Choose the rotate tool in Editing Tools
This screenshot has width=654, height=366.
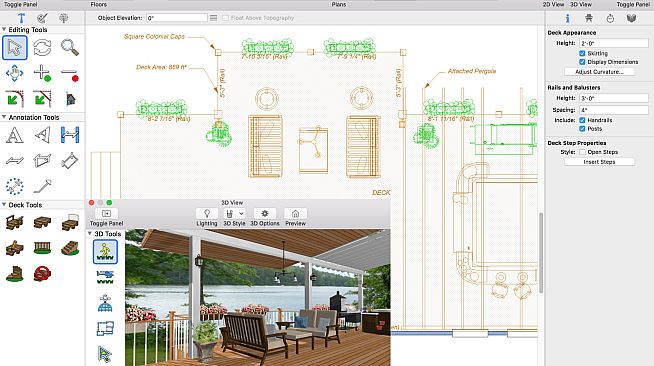(42, 48)
